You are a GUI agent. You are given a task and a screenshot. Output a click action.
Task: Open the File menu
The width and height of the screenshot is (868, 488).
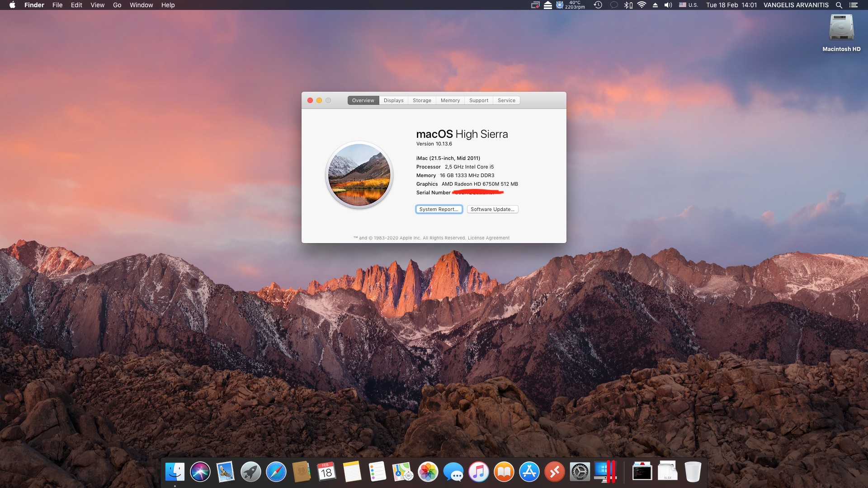(x=57, y=5)
